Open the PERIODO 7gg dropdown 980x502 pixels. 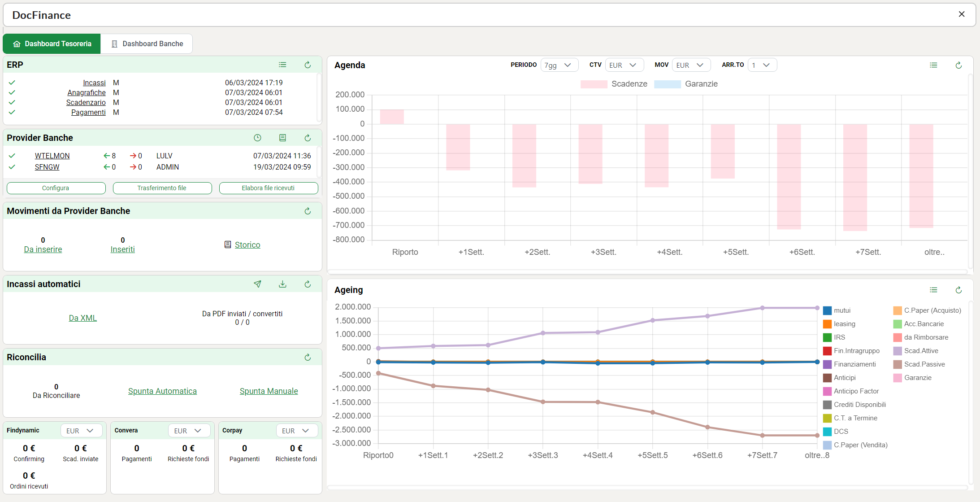pos(559,65)
